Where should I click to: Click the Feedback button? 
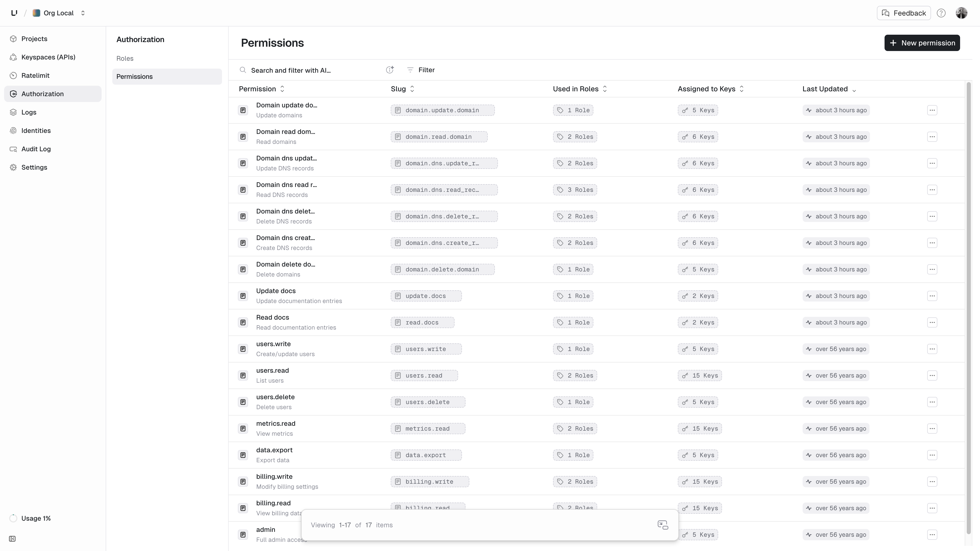tap(904, 13)
